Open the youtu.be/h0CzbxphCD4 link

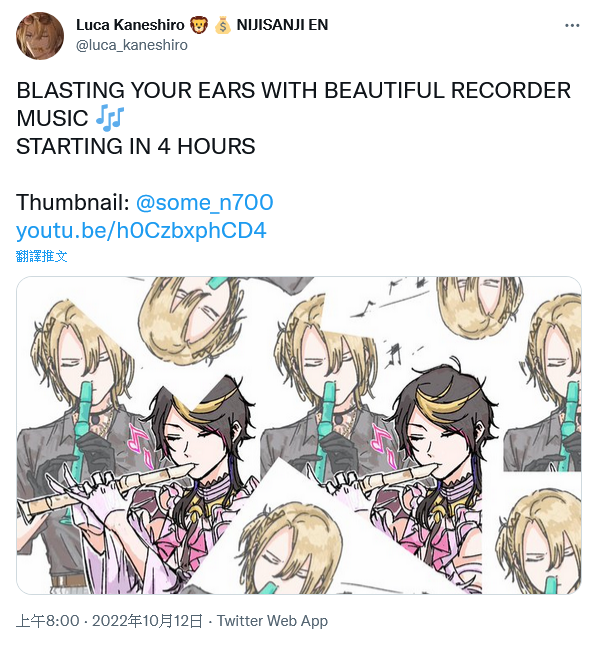click(141, 230)
